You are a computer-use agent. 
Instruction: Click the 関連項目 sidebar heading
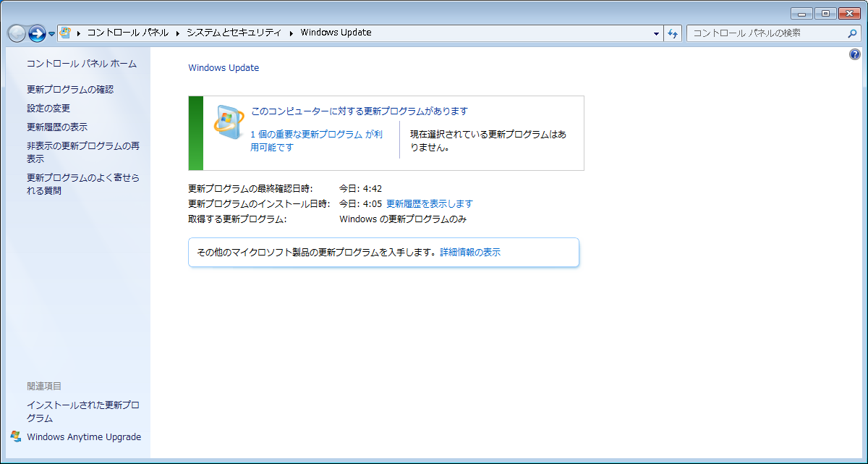[44, 387]
